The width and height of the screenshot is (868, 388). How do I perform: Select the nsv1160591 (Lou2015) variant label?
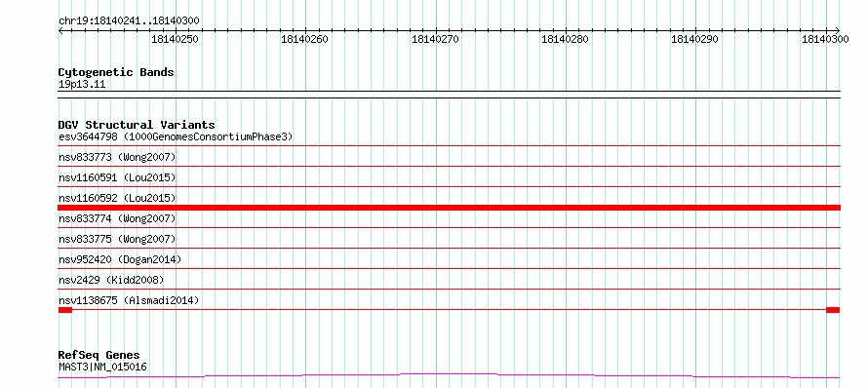click(117, 177)
